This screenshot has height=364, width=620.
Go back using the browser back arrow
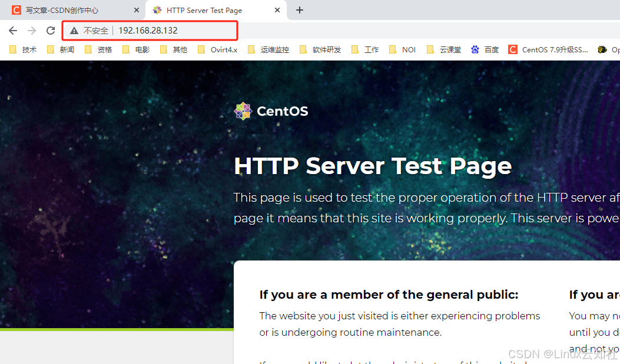pyautogui.click(x=13, y=31)
